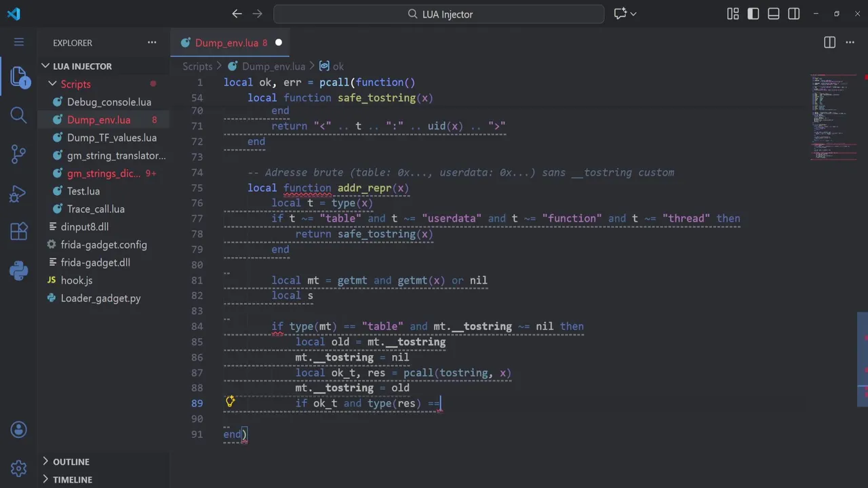Go back with left arrow
The width and height of the screenshot is (868, 488).
(x=237, y=14)
